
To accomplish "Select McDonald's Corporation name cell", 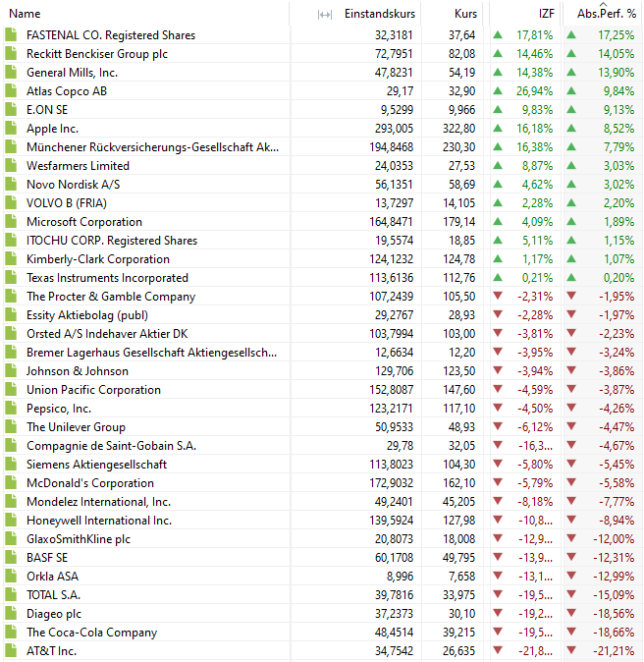I will 90,482.
